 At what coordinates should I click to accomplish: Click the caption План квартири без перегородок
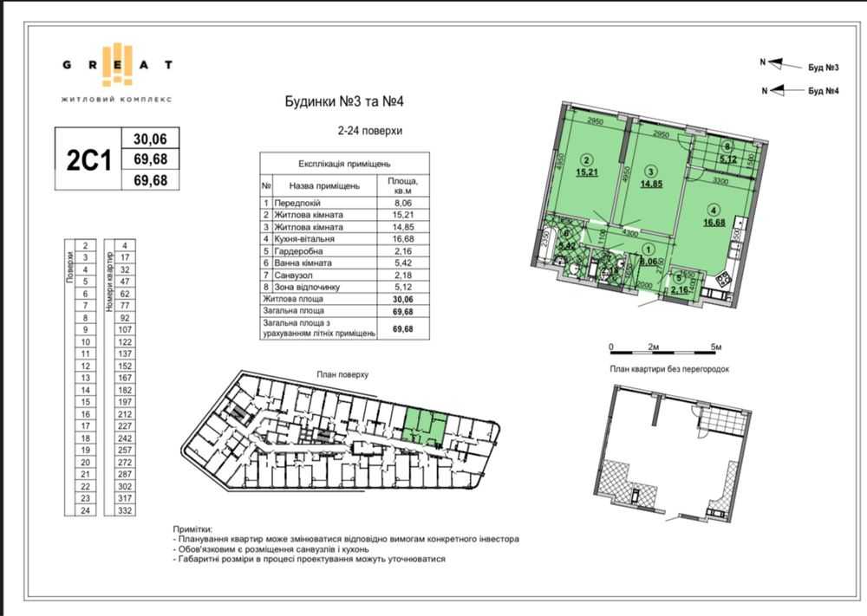[x=669, y=369]
